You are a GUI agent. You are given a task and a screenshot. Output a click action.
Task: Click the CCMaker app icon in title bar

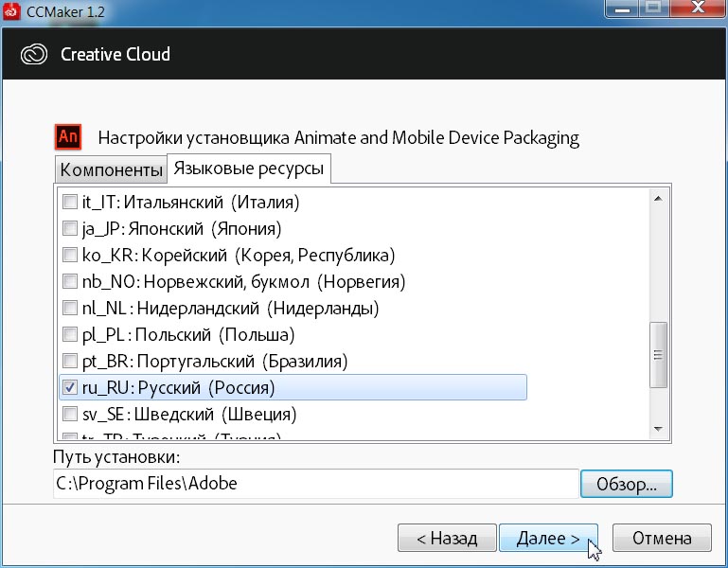[x=11, y=10]
